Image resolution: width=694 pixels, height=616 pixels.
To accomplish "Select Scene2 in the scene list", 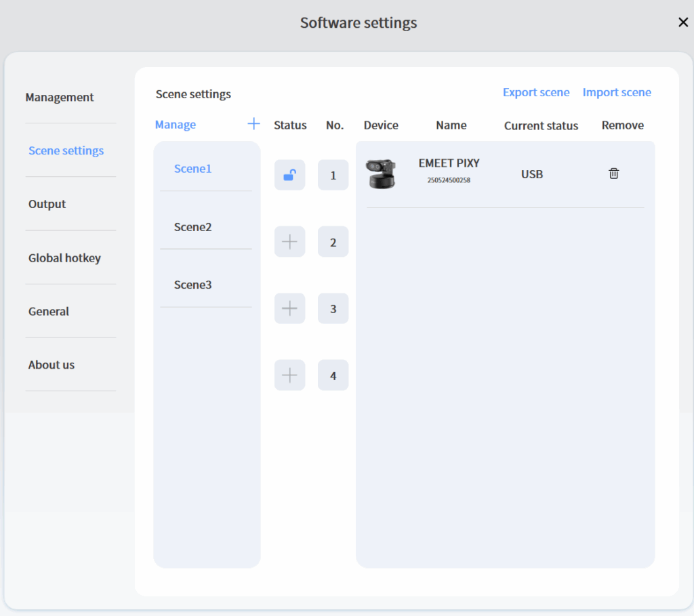I will point(193,227).
